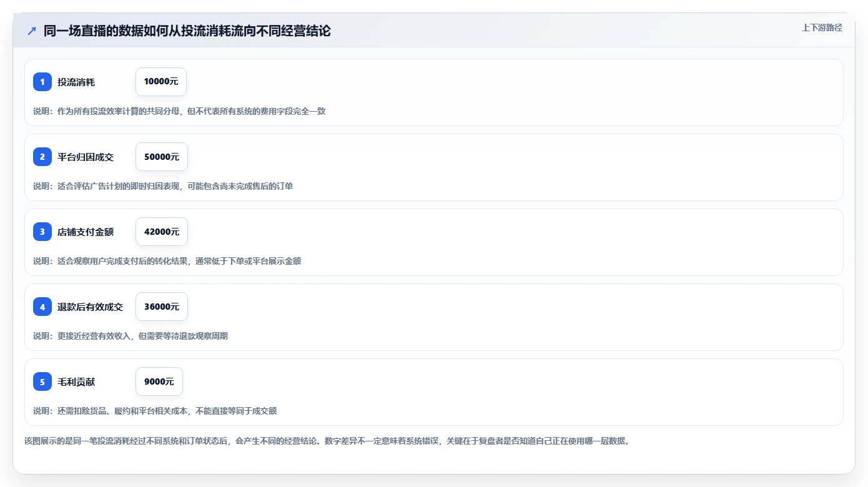
Task: Click the note about 退款观察周期
Action: tap(131, 336)
